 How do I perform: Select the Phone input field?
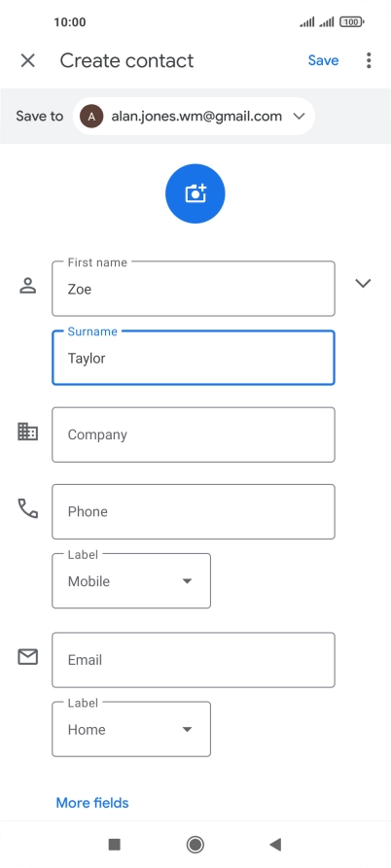tap(194, 511)
